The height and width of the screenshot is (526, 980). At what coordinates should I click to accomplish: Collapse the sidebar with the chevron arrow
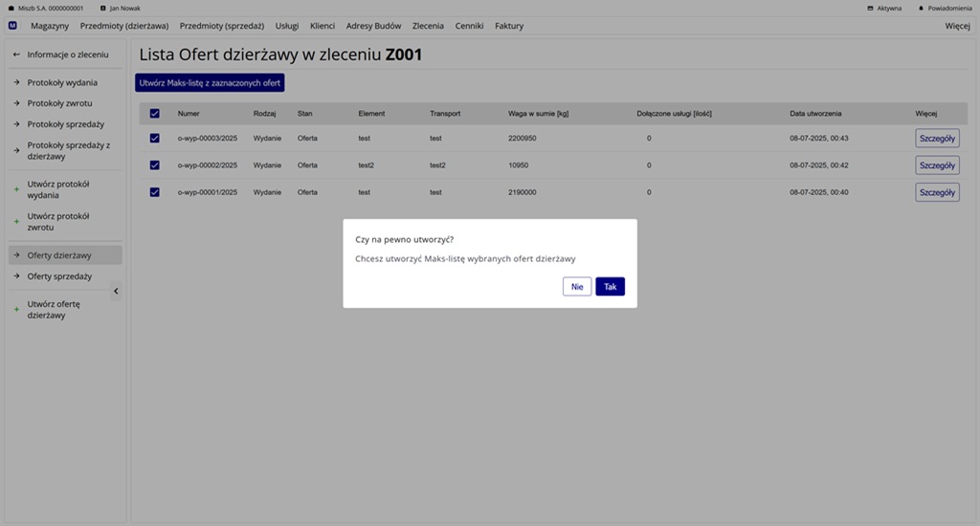click(116, 291)
